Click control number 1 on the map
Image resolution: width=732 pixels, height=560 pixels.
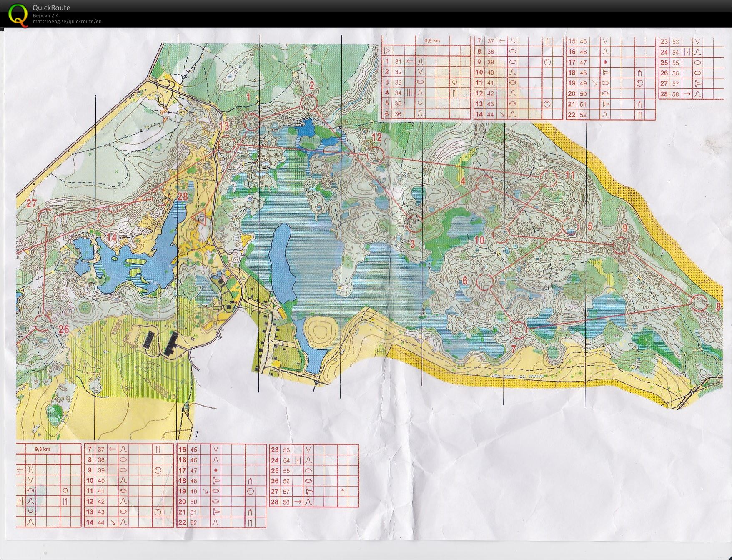click(248, 98)
